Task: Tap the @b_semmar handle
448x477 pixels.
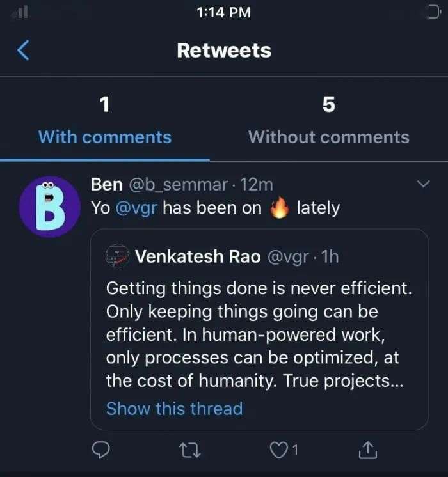Action: [x=179, y=185]
